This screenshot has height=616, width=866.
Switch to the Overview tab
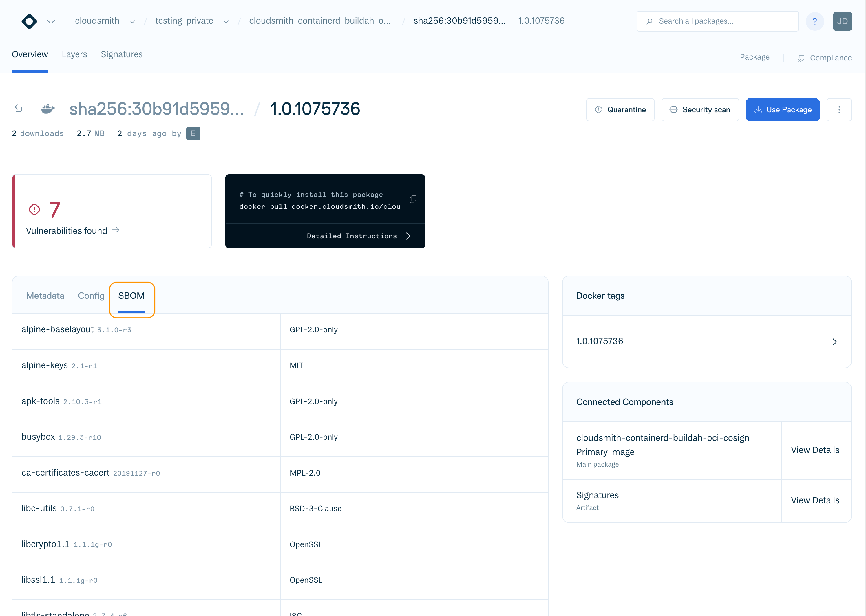[x=30, y=55]
